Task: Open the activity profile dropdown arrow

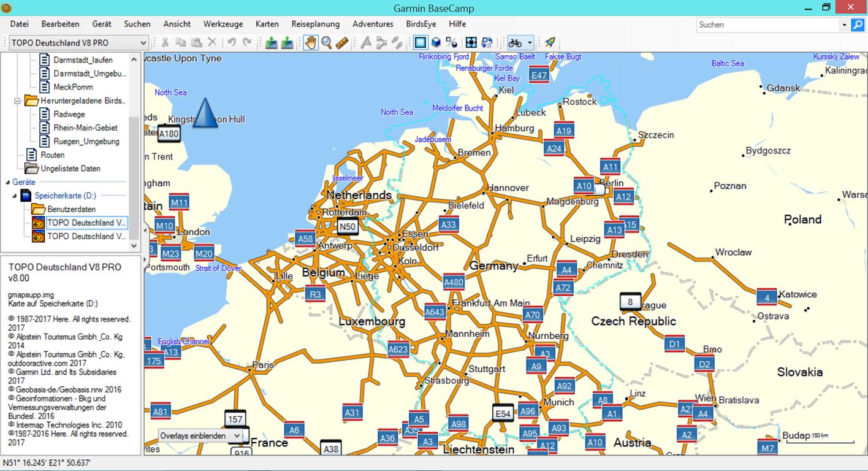Action: coord(530,43)
